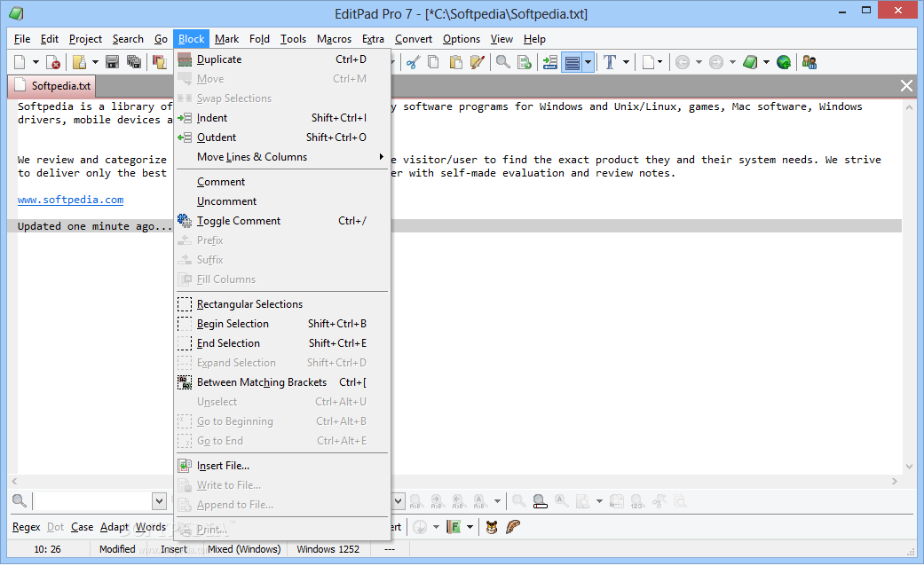Click the globe with green arrow icon

point(784,62)
